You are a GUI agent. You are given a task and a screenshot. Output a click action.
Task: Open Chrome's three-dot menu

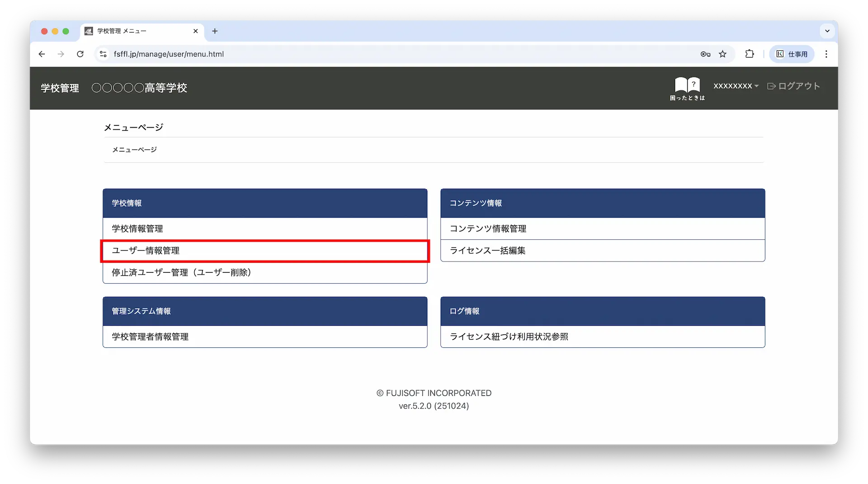(x=826, y=54)
